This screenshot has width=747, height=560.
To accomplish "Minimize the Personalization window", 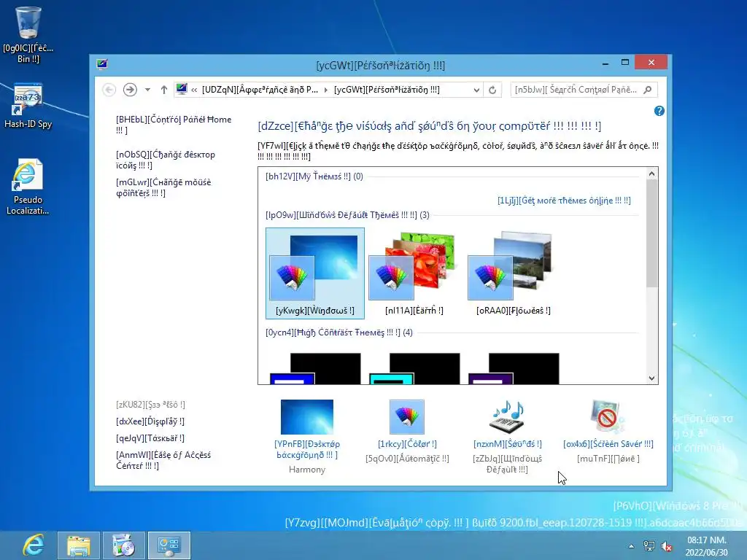I will (x=605, y=63).
